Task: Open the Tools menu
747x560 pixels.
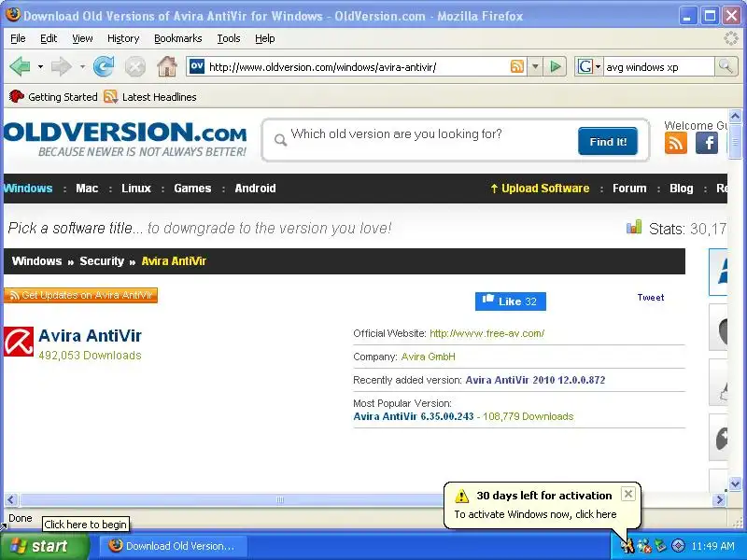Action: [x=229, y=38]
